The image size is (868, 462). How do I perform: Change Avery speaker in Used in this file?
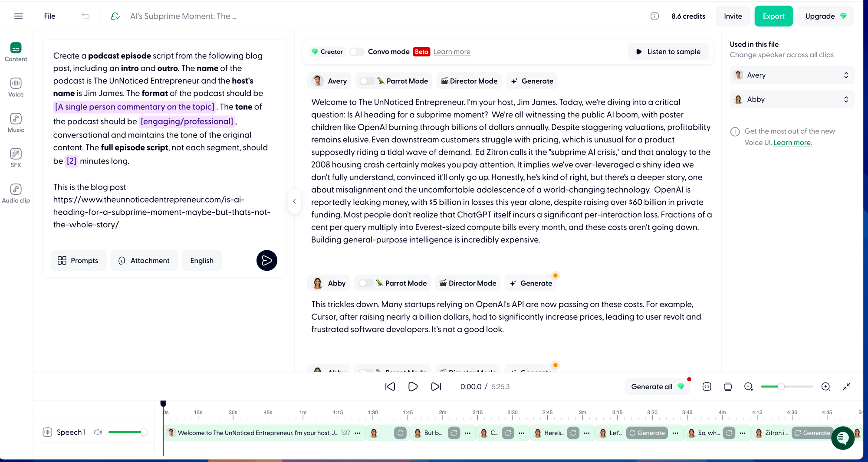(x=792, y=75)
